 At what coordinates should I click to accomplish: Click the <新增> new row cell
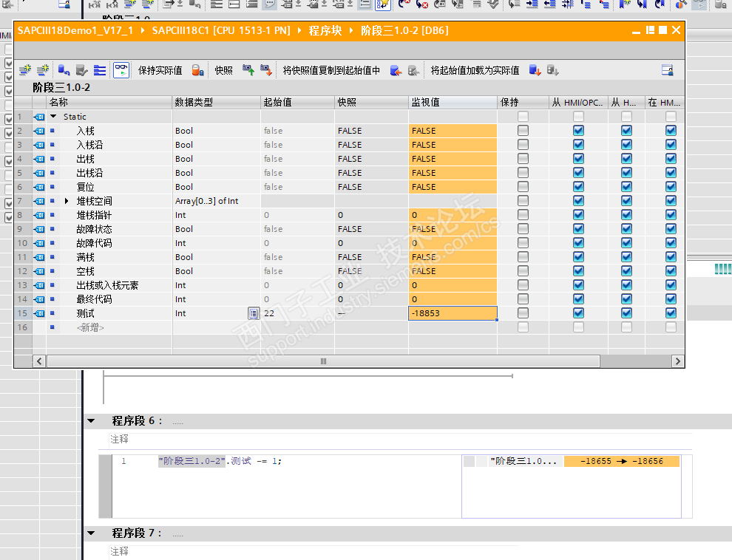[90, 327]
